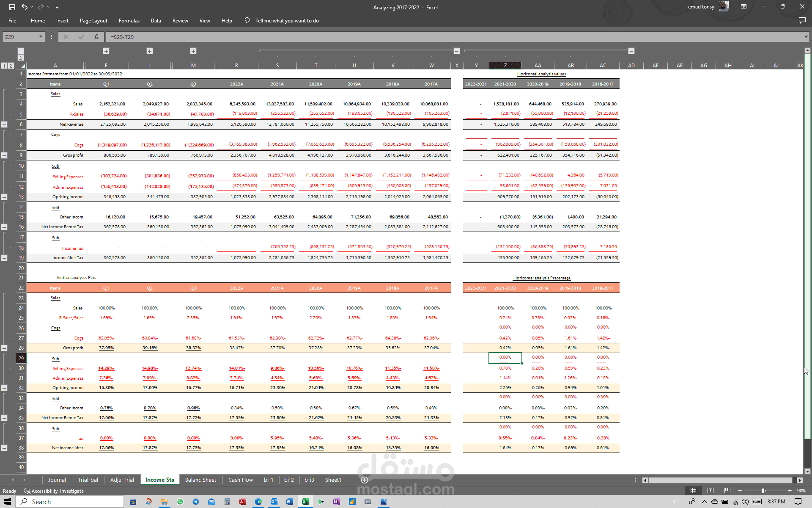This screenshot has width=812, height=508.
Task: Expand the formula bar with chevron
Action: [x=806, y=37]
